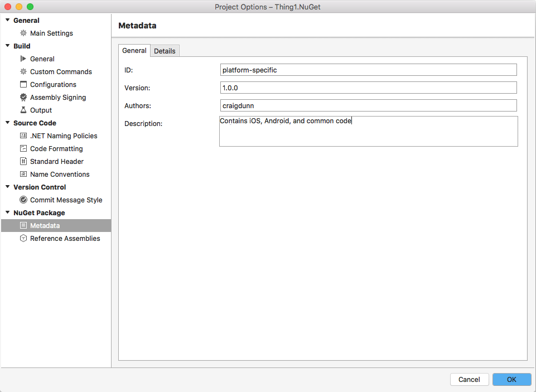The height and width of the screenshot is (392, 536).
Task: Click the Custom Commands gear icon
Action: click(x=23, y=72)
